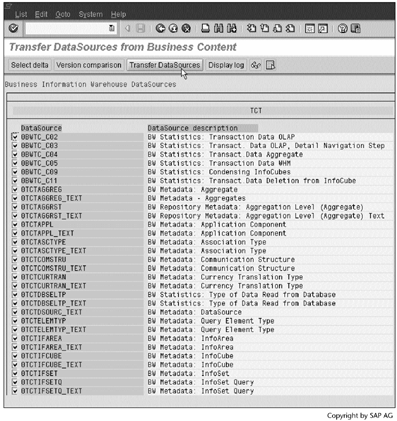Select the 0BWTC_C09 DataSource name
Image resolution: width=397 pixels, height=421 pixels.
point(39,172)
